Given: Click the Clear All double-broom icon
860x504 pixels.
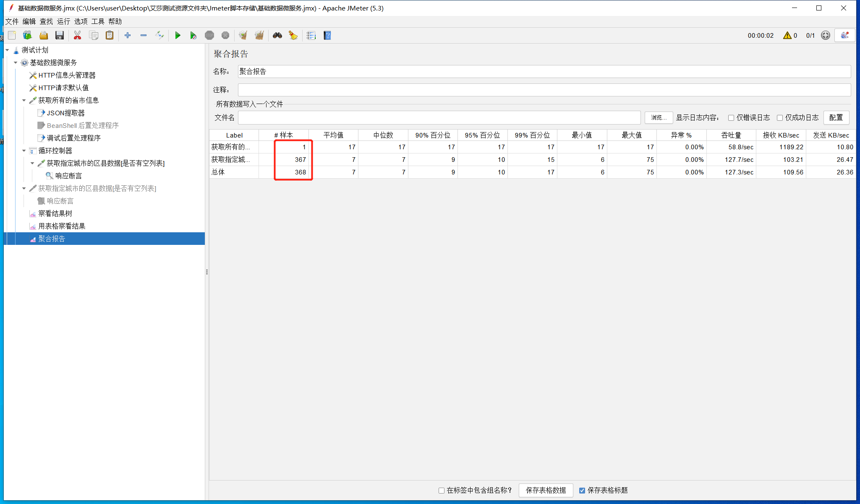Looking at the screenshot, I should tap(259, 36).
